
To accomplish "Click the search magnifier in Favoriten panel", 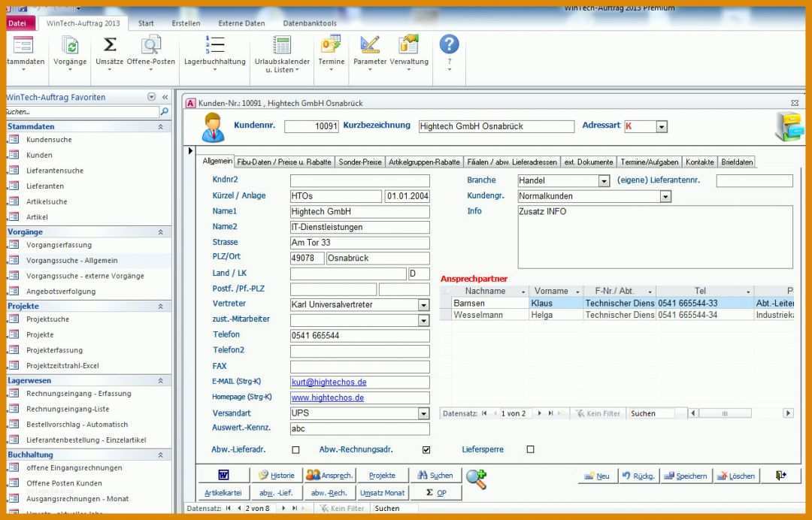I will tap(165, 112).
